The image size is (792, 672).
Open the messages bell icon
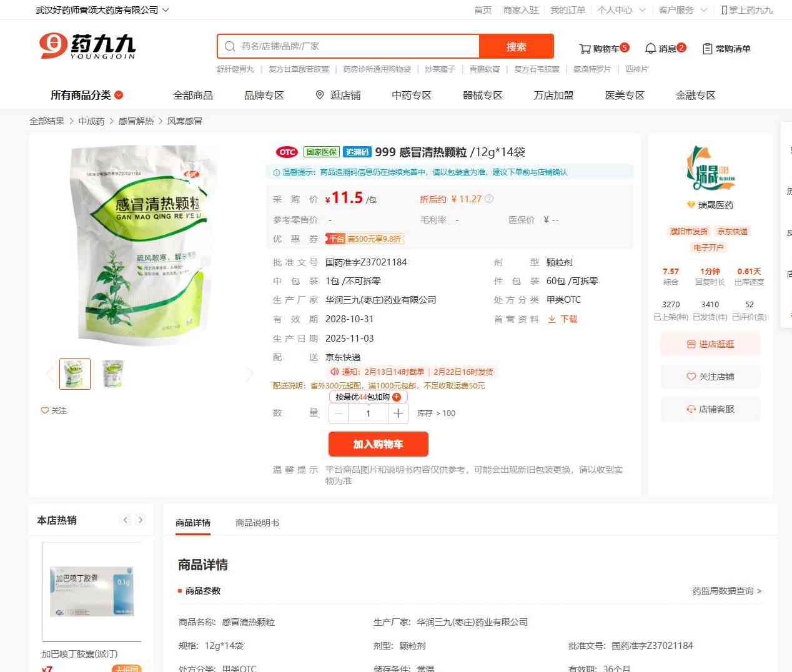tap(650, 49)
